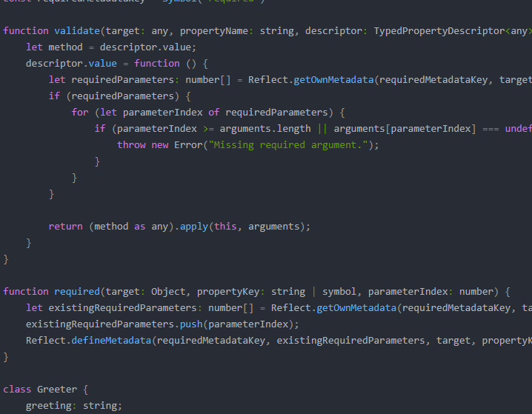Click parameterIndex in the required function signature

tap(408, 291)
